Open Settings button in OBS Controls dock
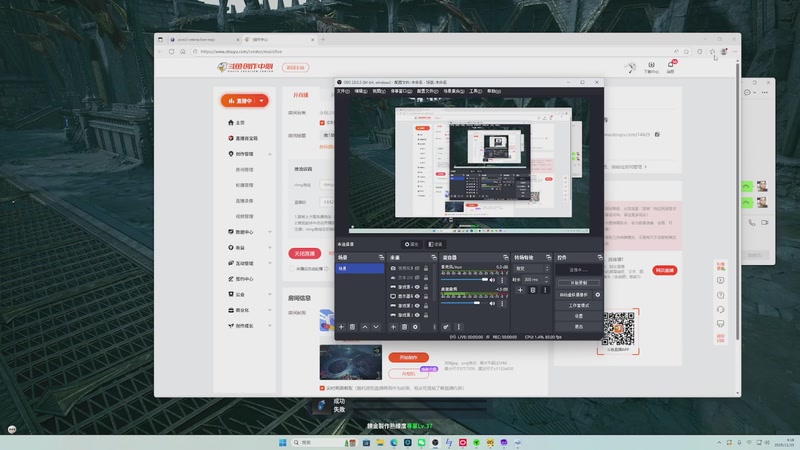The height and width of the screenshot is (450, 800). [x=579, y=316]
